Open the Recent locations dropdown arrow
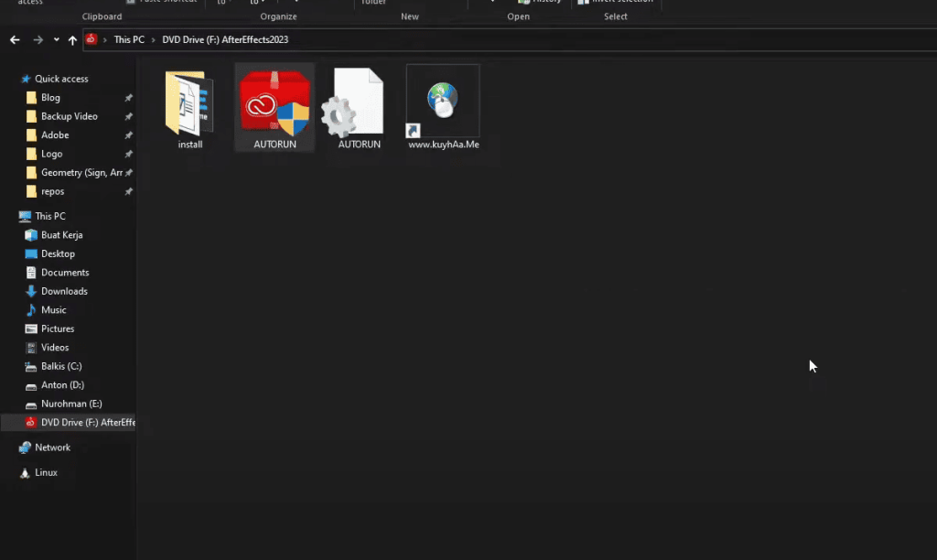 point(56,40)
